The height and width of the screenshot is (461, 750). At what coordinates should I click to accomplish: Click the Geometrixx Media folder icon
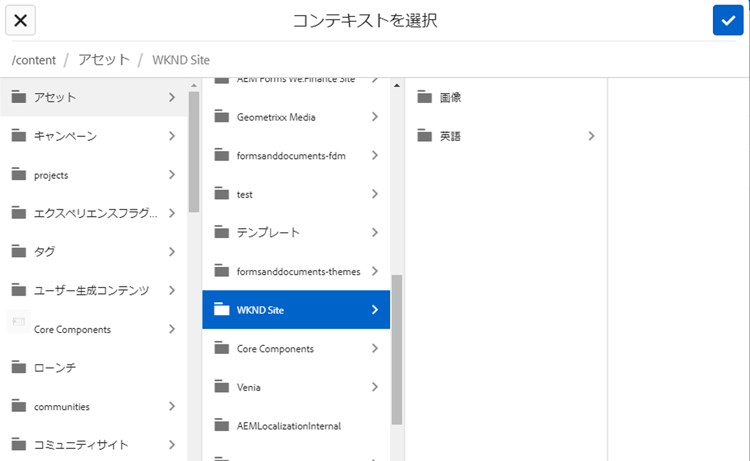[x=221, y=116]
